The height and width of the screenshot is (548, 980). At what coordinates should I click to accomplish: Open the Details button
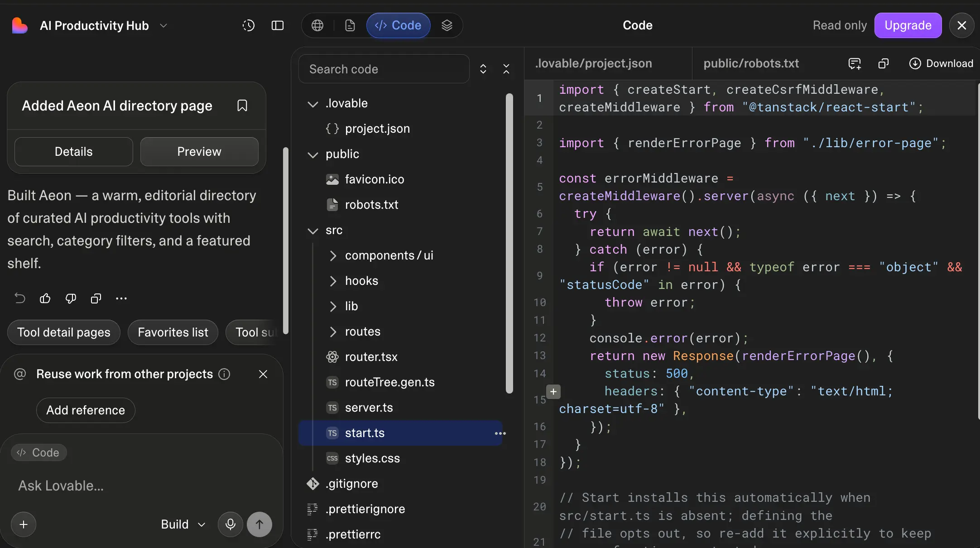click(x=74, y=152)
